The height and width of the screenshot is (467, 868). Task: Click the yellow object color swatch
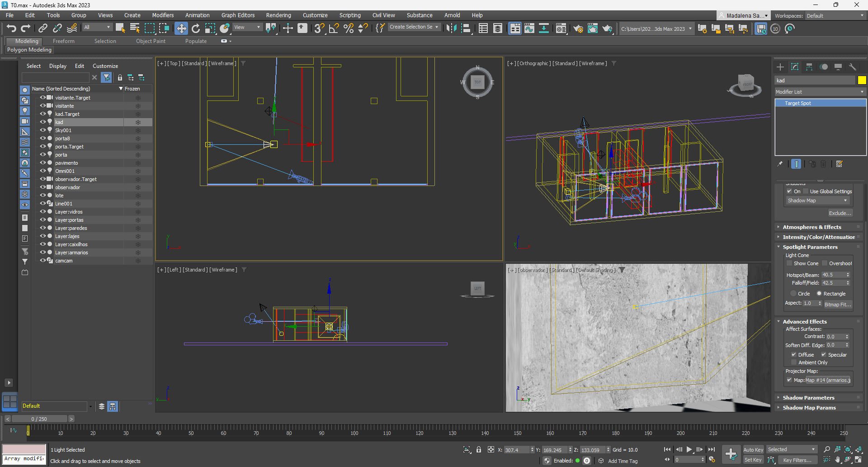coord(862,80)
